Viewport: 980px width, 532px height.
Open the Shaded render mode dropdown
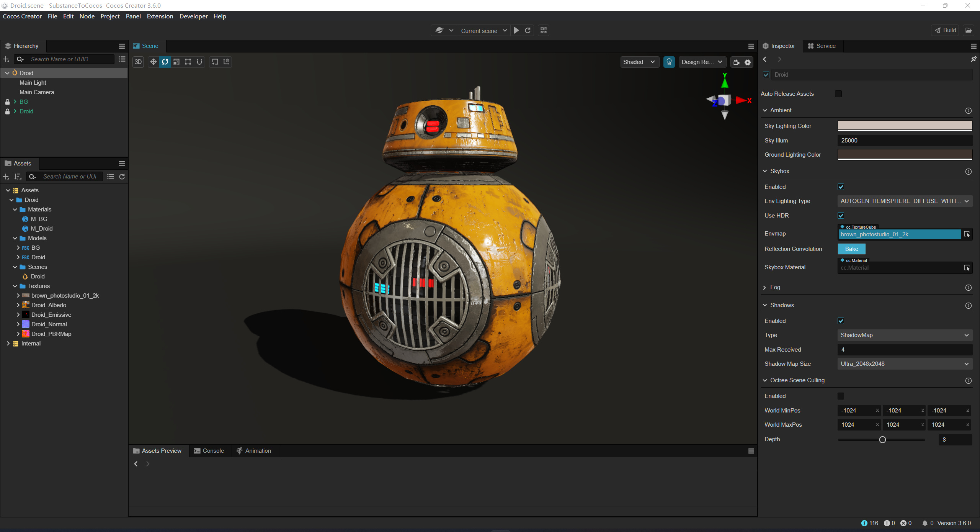pos(639,62)
